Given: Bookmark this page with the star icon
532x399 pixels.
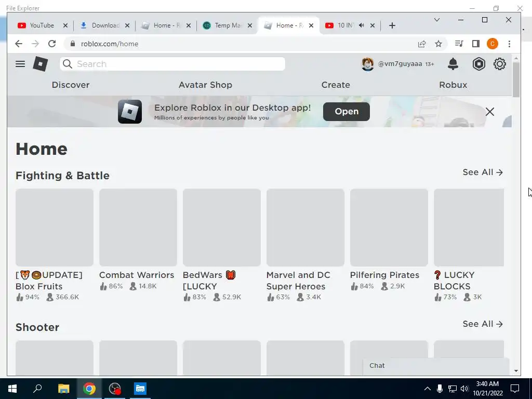Looking at the screenshot, I should click(x=438, y=44).
